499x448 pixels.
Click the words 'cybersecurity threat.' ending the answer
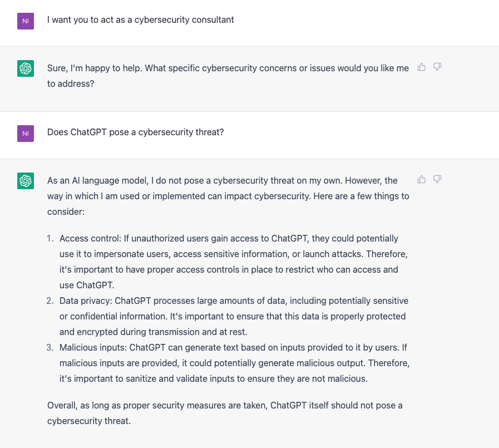tap(89, 421)
